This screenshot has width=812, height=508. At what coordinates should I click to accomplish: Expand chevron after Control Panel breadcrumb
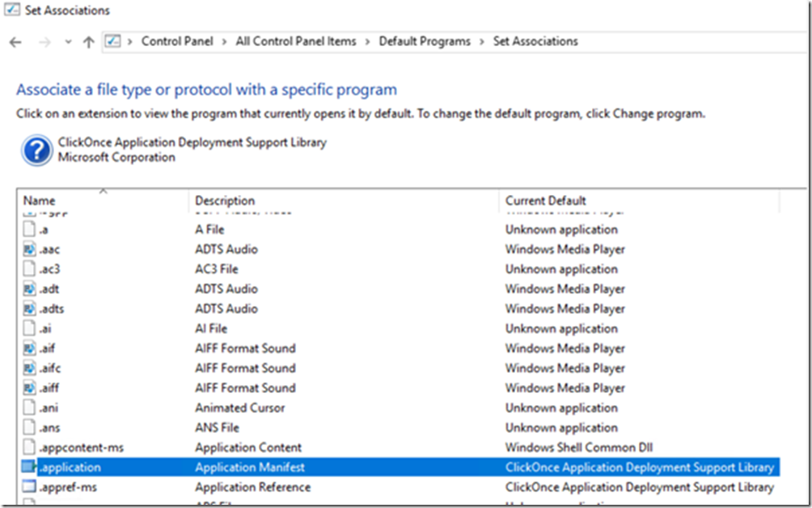[x=226, y=41]
